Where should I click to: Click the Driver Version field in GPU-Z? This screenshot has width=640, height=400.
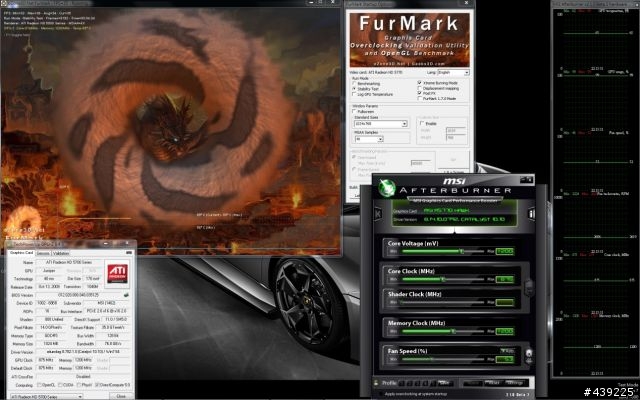pyautogui.click(x=83, y=352)
